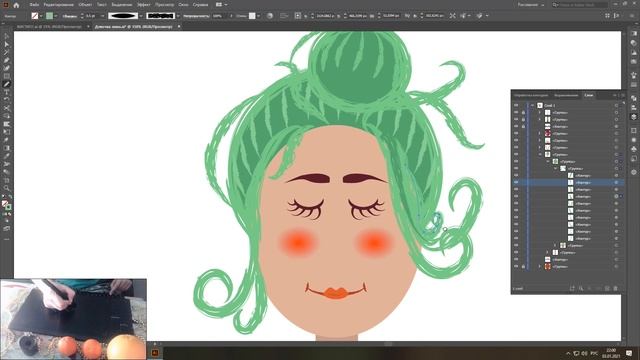The width and height of the screenshot is (640, 360).
Task: Toggle eye of the red-thumbnail group row
Action: click(x=516, y=133)
